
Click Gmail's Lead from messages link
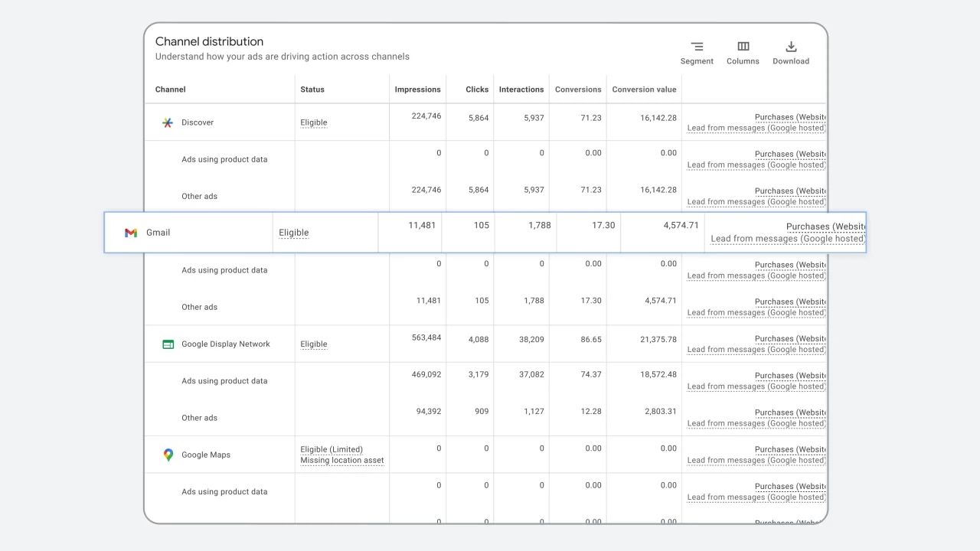(787, 239)
